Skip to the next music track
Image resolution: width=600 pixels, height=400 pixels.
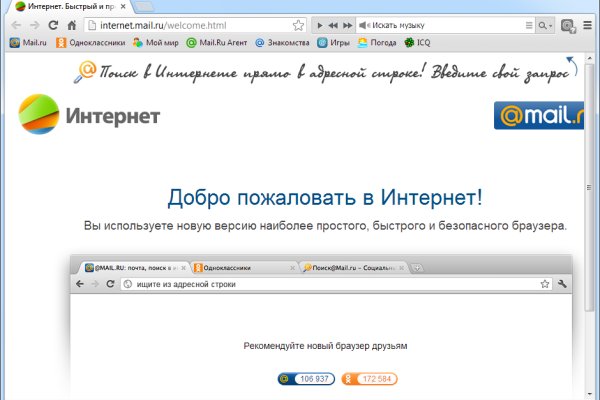point(346,25)
